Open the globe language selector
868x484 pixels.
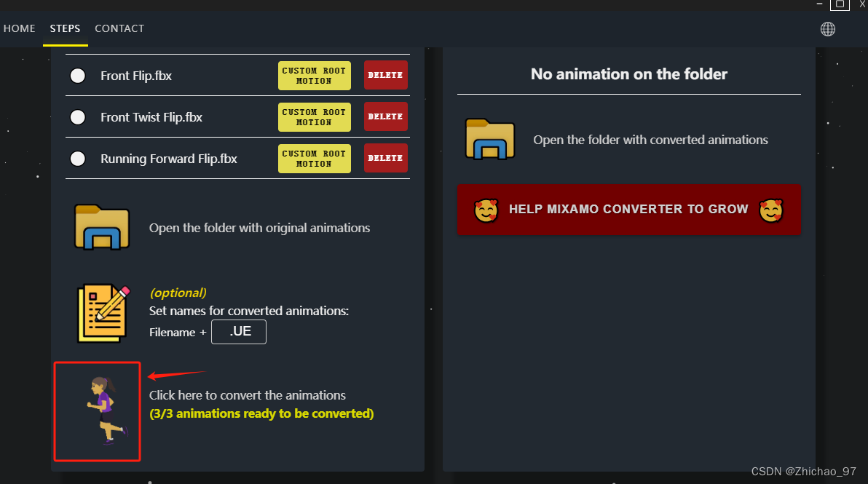pos(828,29)
